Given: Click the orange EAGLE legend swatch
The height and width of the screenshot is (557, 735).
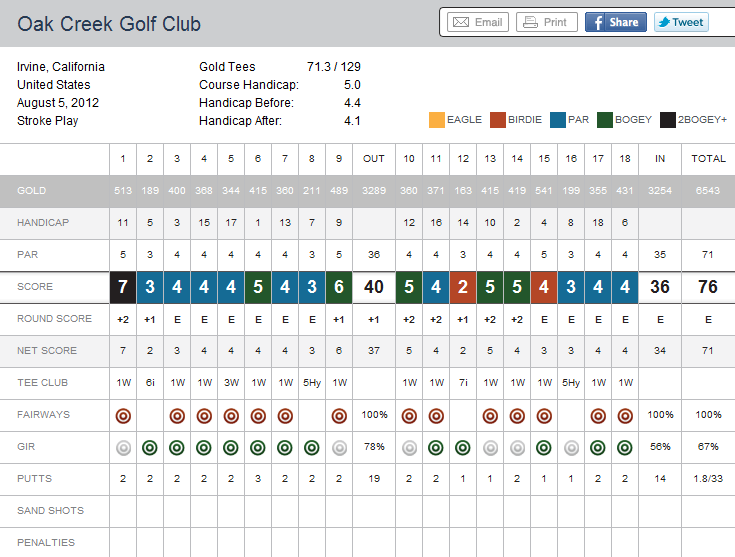Looking at the screenshot, I should (x=436, y=120).
